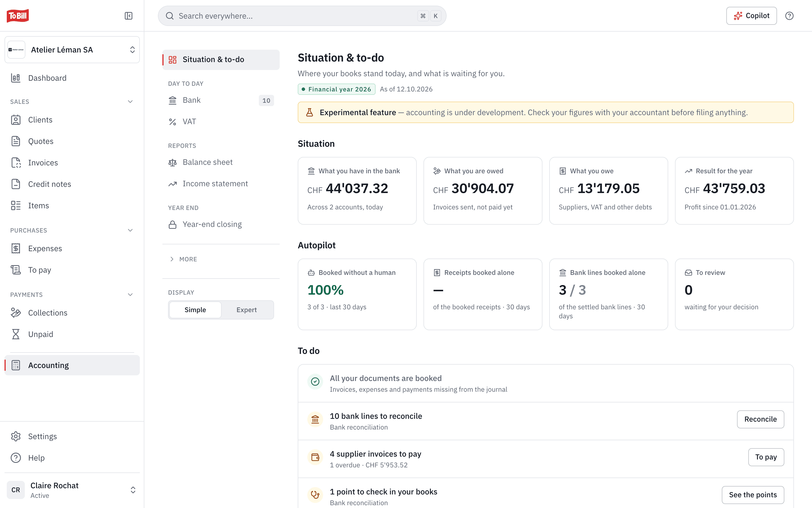Open Year-end closing

click(221, 224)
